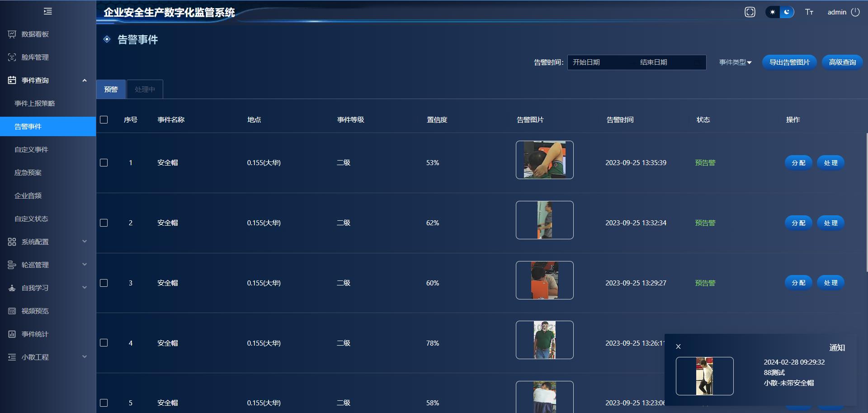Switch to the 处理中 tab
Screen dimensions: 868x413
145,90
